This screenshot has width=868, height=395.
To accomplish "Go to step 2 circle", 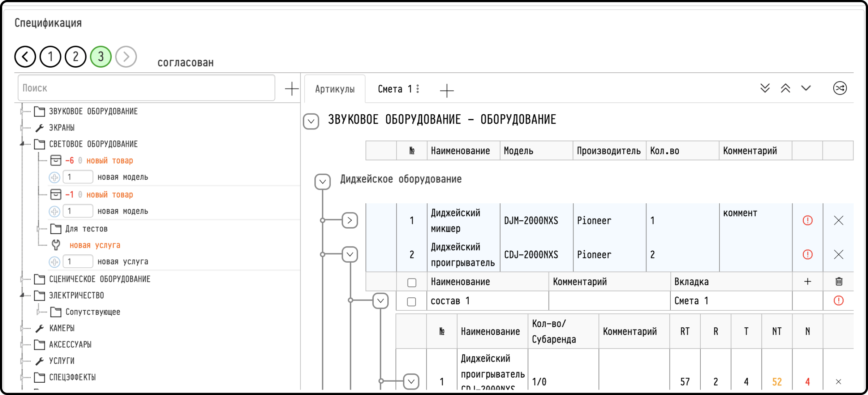I will coord(76,57).
